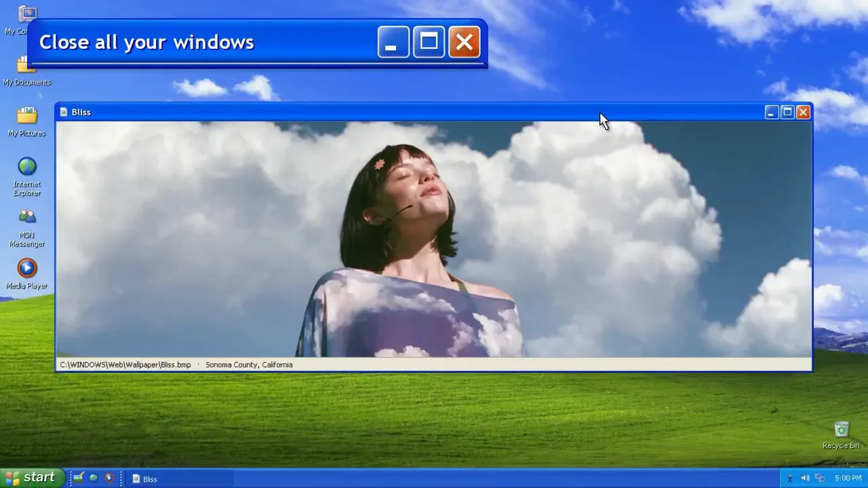This screenshot has width=868, height=488.
Task: Click the Messenger icon in the system tray
Action: (x=790, y=479)
